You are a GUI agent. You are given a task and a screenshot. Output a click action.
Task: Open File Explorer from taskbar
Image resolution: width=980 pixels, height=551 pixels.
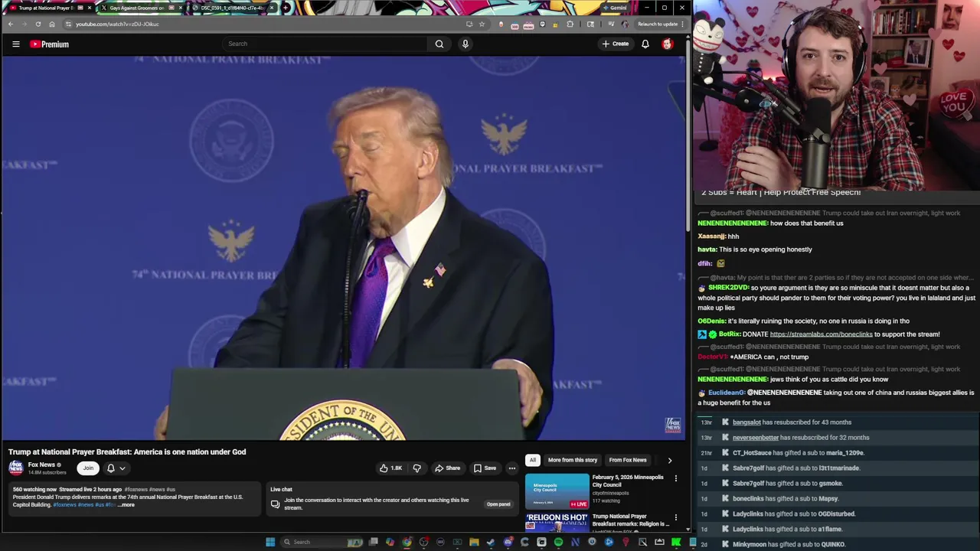point(474,542)
